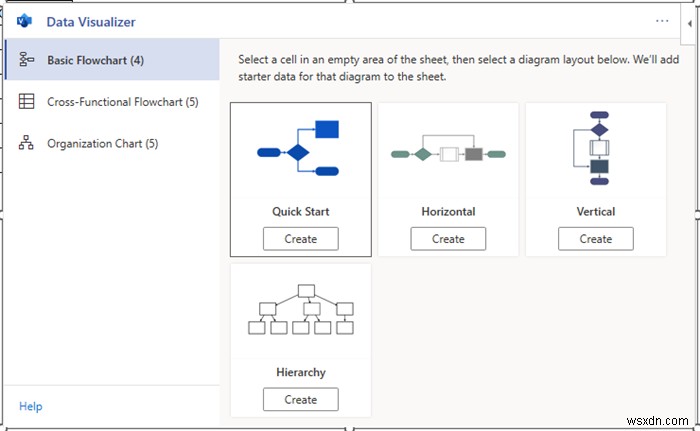Click the Data Visualizer header title
This screenshot has height=431, width=700.
pyautogui.click(x=91, y=22)
